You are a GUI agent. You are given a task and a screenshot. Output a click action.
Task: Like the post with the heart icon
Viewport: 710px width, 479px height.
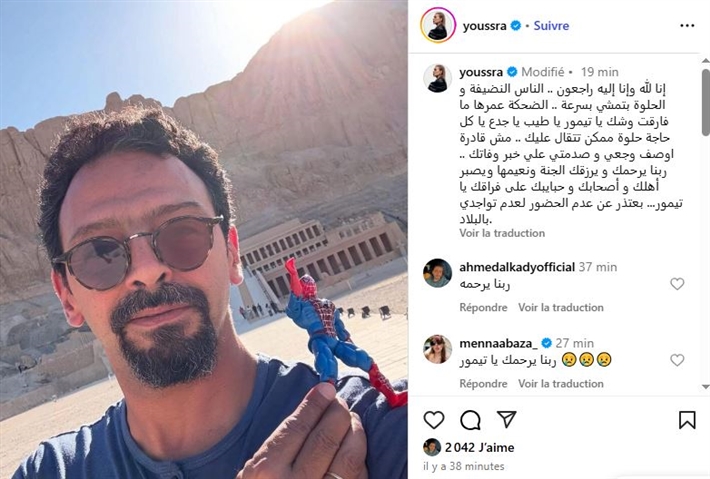coord(434,420)
